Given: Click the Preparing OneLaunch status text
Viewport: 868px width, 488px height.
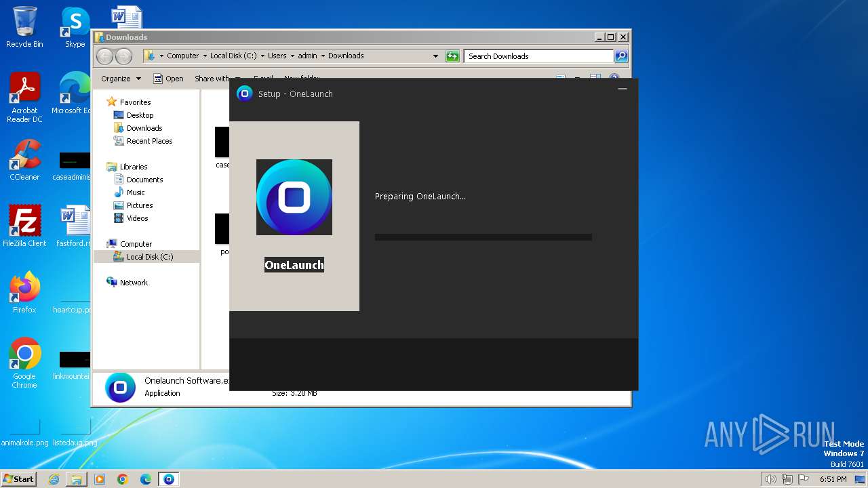Looking at the screenshot, I should coord(420,197).
